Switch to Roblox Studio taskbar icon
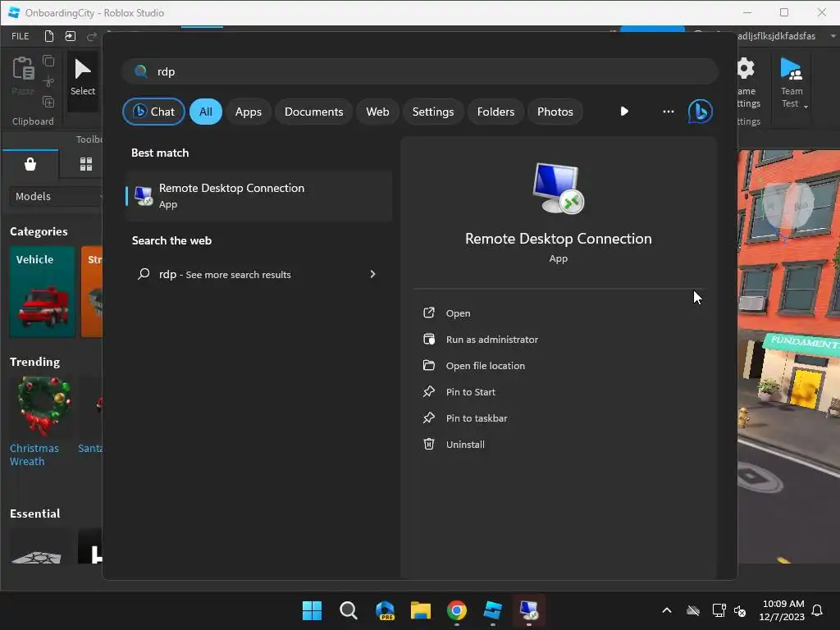The height and width of the screenshot is (630, 840). (492, 610)
